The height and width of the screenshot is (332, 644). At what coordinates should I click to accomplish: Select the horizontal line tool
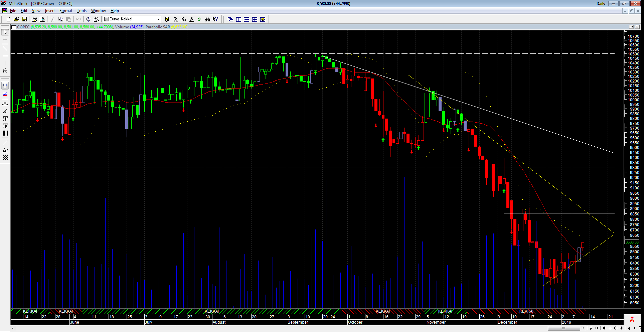pyautogui.click(x=5, y=56)
